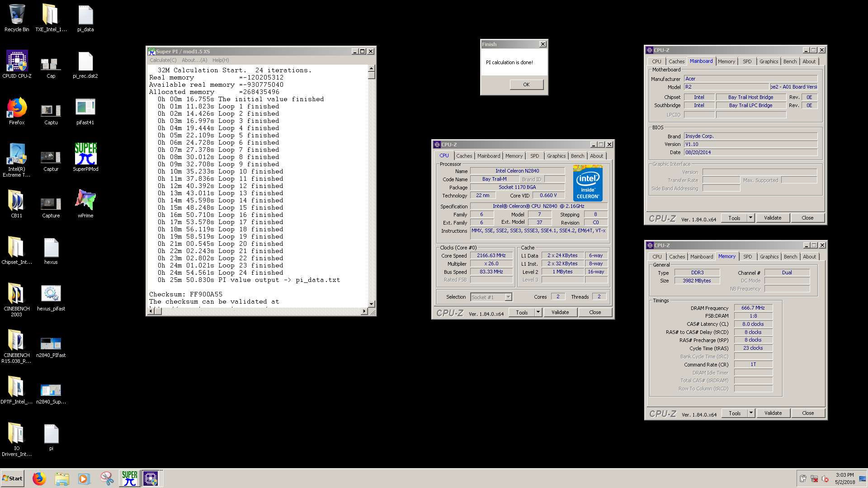Open Snipping Tool from the taskbar
The height and width of the screenshot is (488, 868).
point(107,478)
